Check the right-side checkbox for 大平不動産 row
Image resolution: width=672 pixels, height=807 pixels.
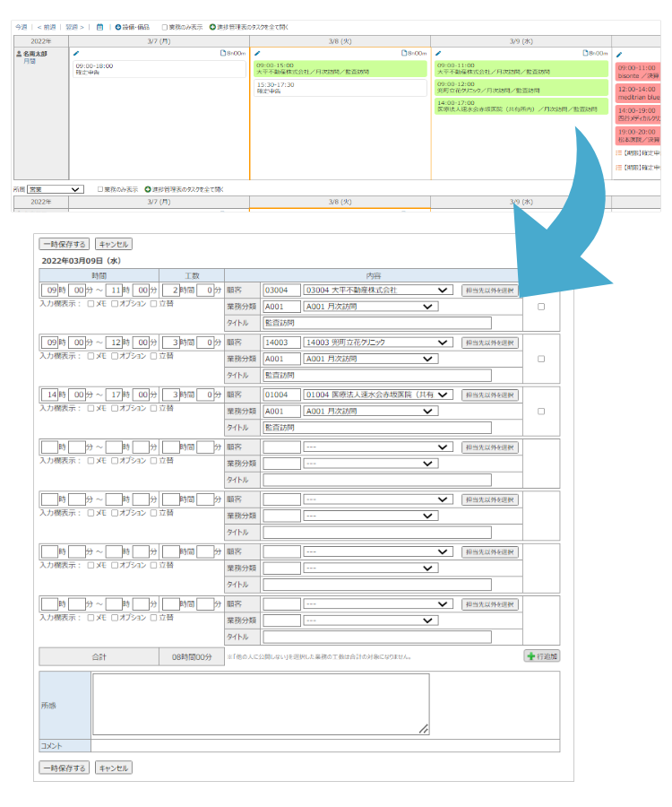click(540, 307)
